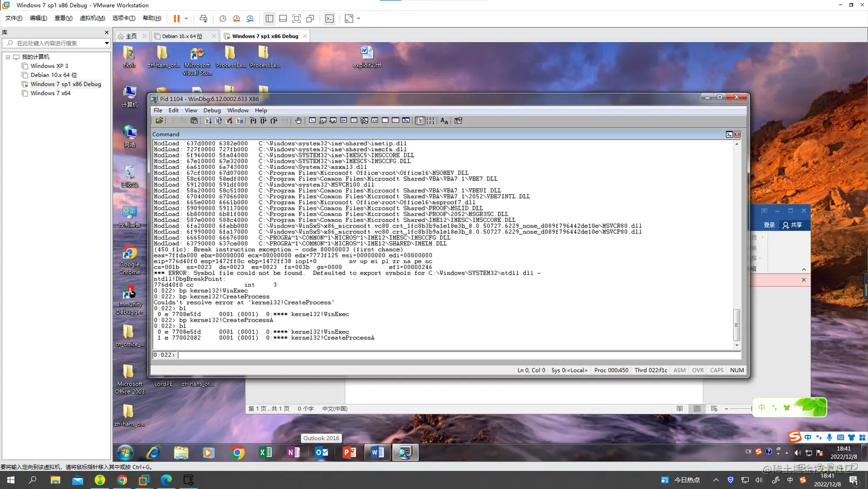Select exploit2.rtf file on desktop

[367, 57]
